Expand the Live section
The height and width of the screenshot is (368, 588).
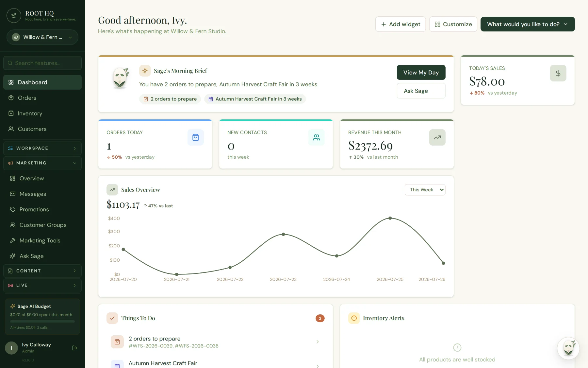(x=42, y=285)
